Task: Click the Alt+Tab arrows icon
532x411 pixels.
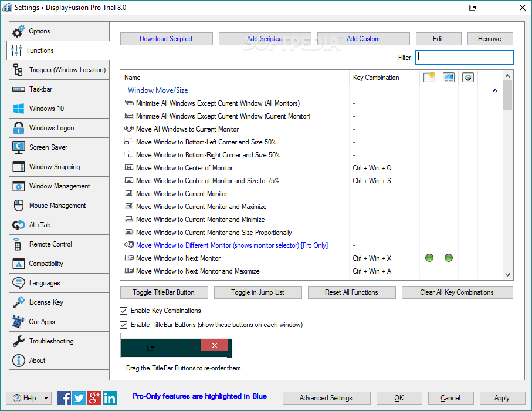Action: click(x=19, y=225)
